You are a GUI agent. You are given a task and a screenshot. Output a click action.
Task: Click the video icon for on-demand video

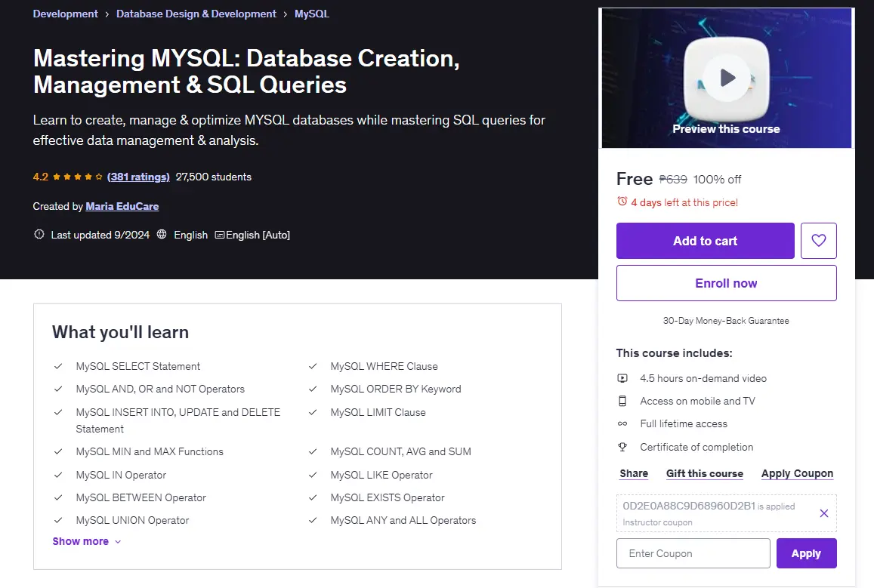tap(622, 379)
